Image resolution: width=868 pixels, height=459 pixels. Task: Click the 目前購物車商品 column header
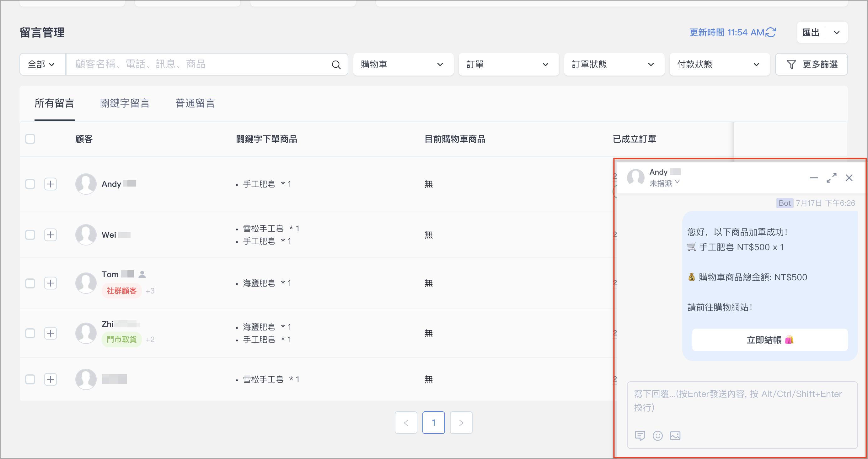click(455, 139)
